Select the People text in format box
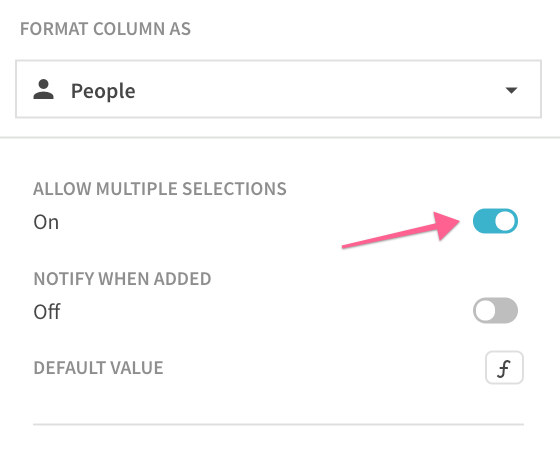This screenshot has height=454, width=560. pyautogui.click(x=103, y=91)
